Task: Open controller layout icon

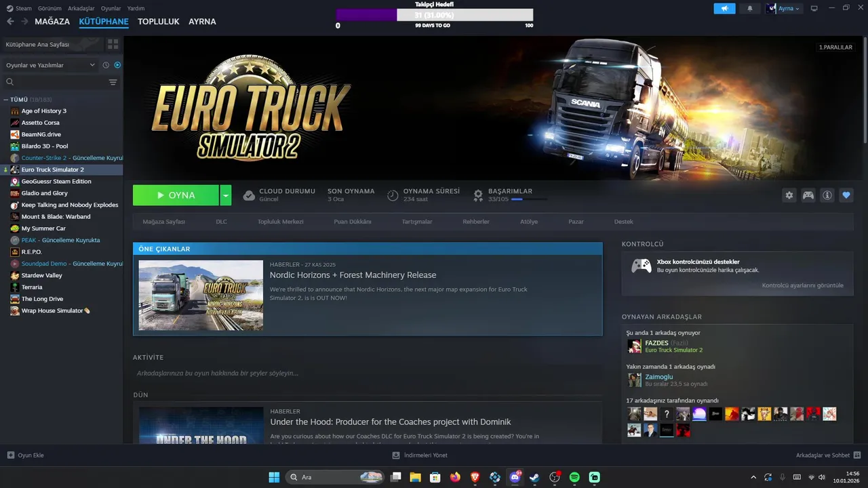Action: [808, 195]
